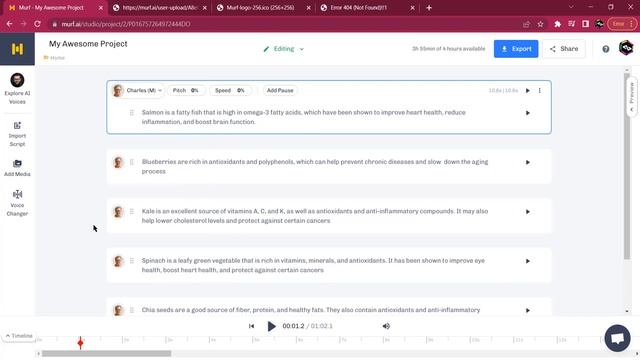The height and width of the screenshot is (360, 640).
Task: Click the Kale sentence text
Action: click(x=315, y=216)
